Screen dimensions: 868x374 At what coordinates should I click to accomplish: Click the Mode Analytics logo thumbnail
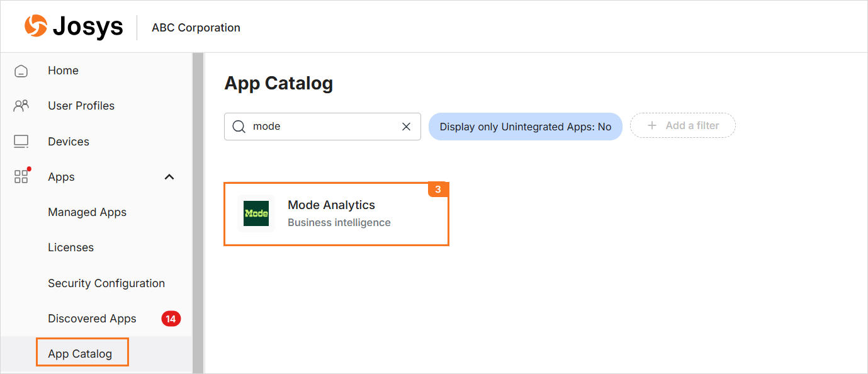[x=256, y=213]
